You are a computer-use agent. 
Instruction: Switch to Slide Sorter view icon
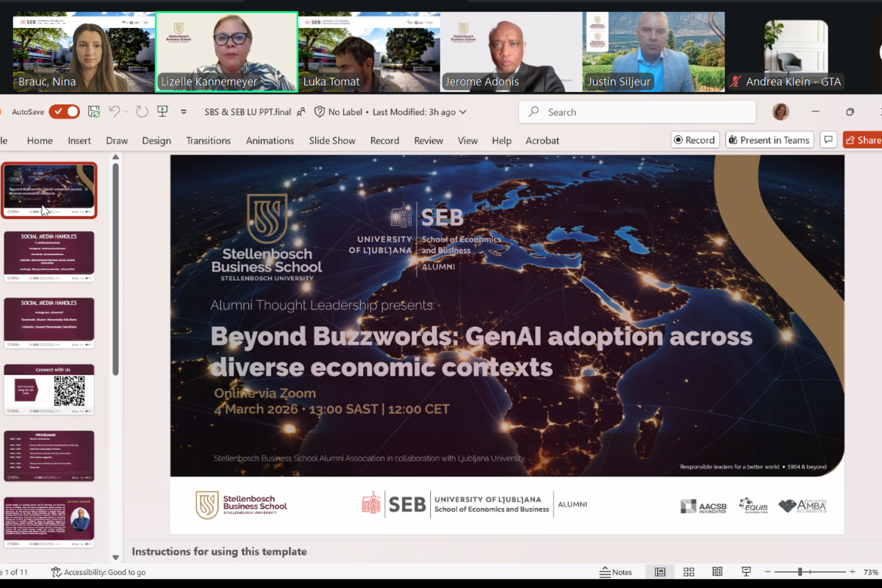689,572
